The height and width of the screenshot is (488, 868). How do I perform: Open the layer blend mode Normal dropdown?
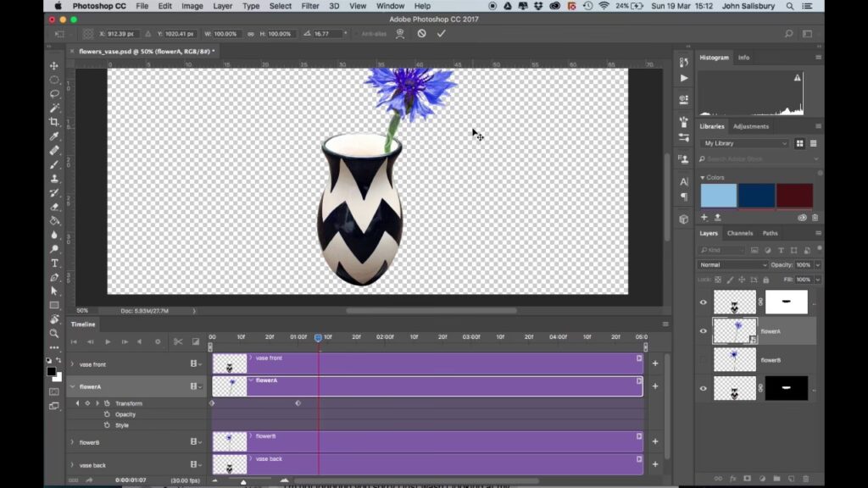733,265
